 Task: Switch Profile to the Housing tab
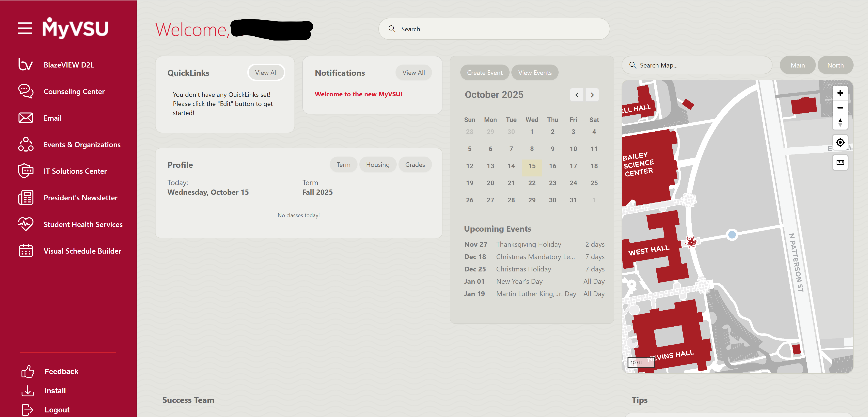coord(378,164)
